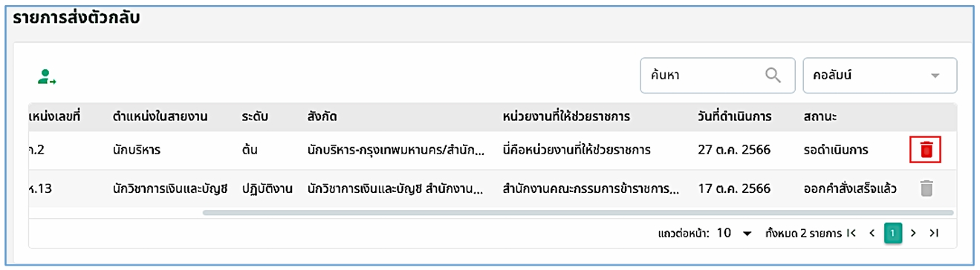Select the นักวิชาการเงินและบัญชี table row

tap(493, 188)
